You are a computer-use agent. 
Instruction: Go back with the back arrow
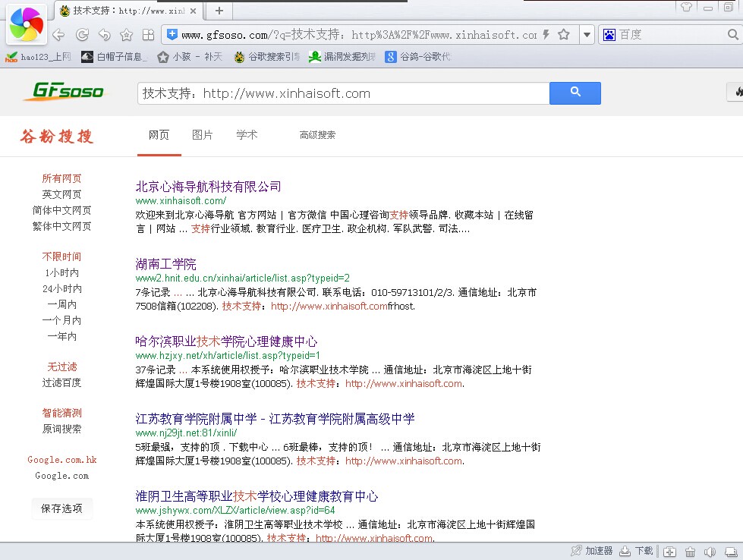click(x=58, y=35)
